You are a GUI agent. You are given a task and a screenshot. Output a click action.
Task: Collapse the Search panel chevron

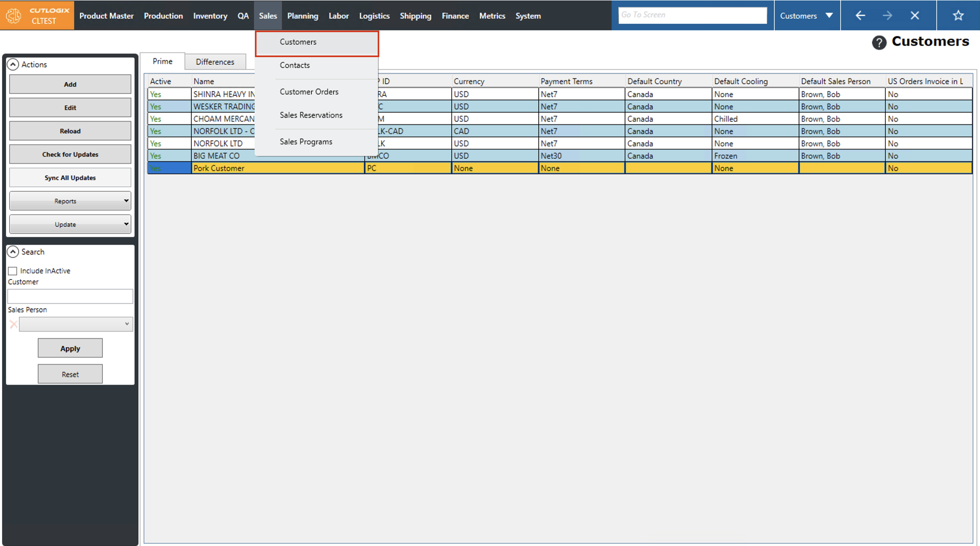pyautogui.click(x=13, y=252)
